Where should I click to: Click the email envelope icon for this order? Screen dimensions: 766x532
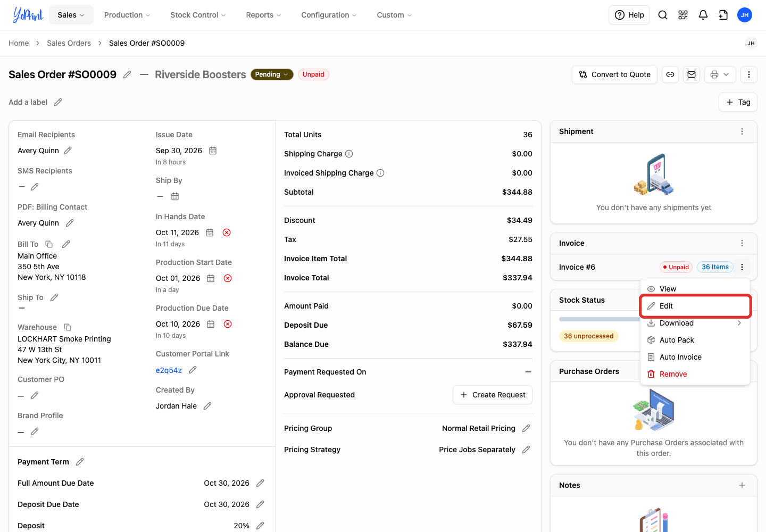pyautogui.click(x=692, y=74)
